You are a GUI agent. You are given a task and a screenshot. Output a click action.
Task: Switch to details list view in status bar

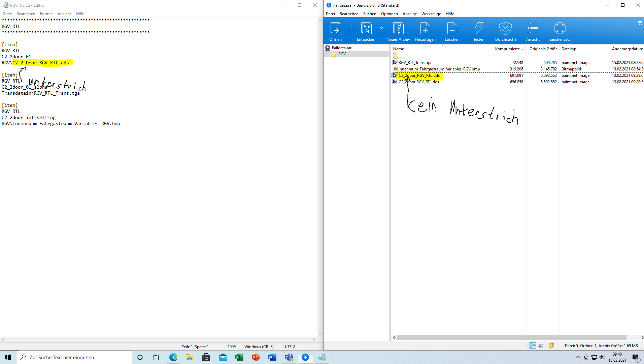click(x=533, y=346)
